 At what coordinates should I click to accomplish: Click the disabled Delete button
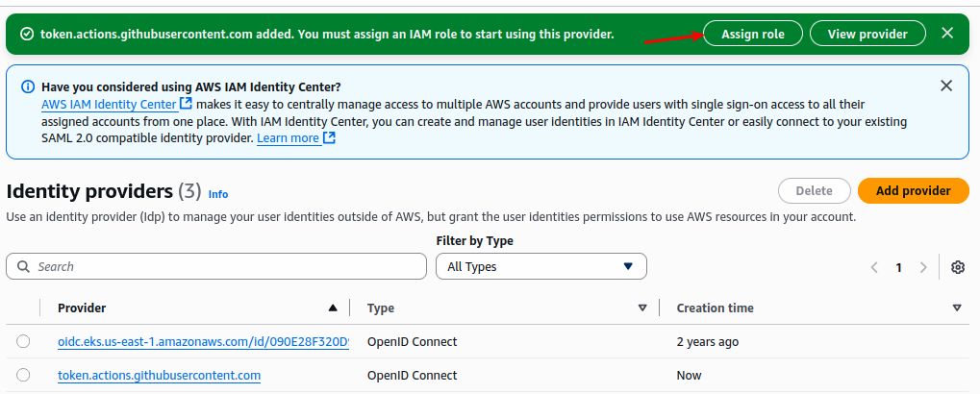[815, 190]
